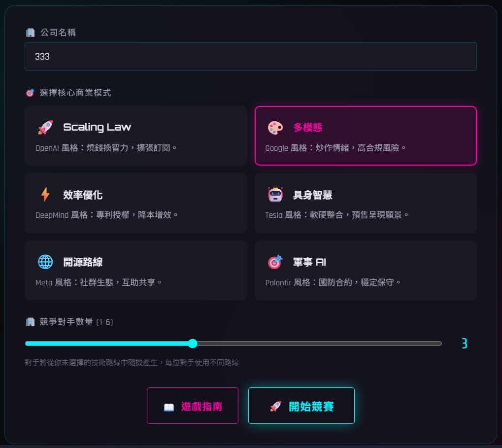Click the rocket icon on the Scaling Law card
This screenshot has width=502, height=448.
point(45,127)
